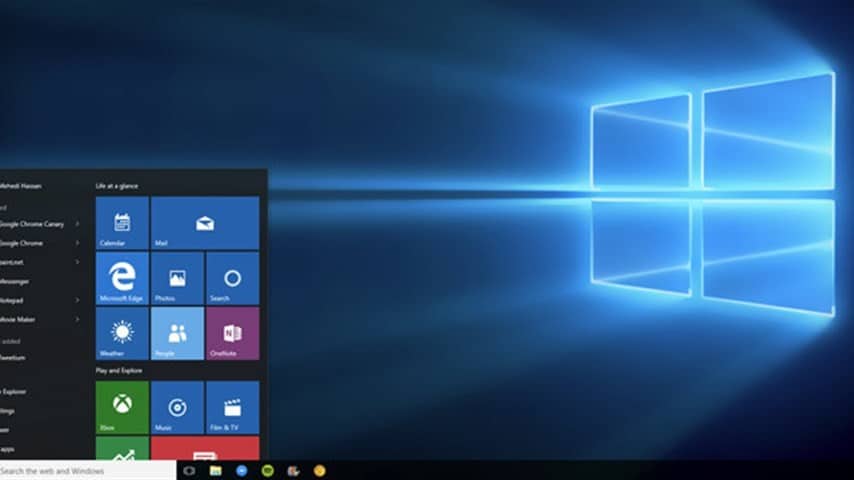854x480 pixels.
Task: Open the Weather tile
Action: (x=122, y=333)
